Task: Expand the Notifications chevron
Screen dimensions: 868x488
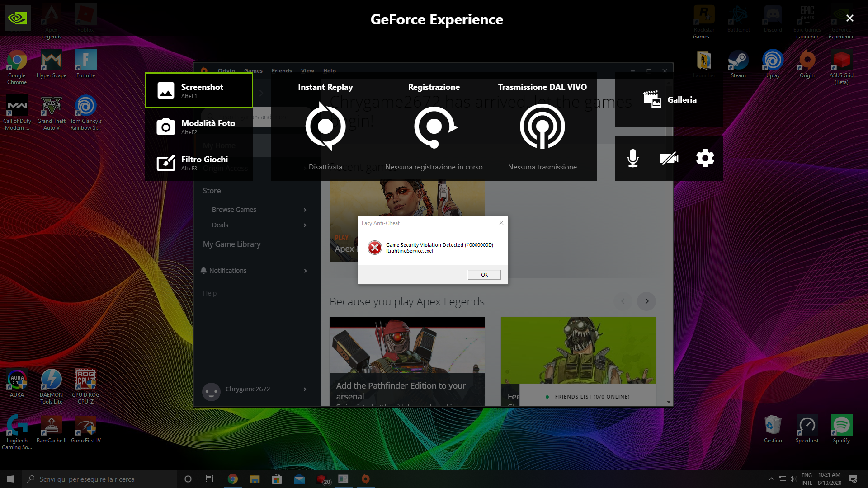Action: point(305,271)
